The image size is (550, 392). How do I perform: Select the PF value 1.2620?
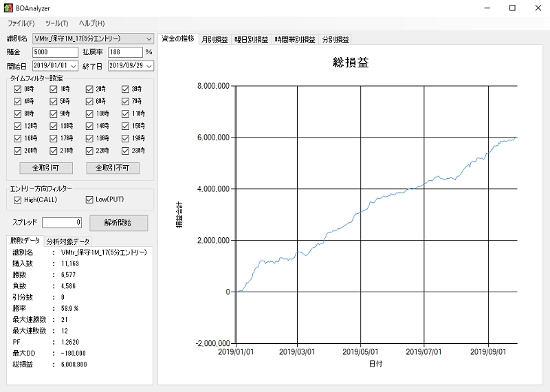70,342
